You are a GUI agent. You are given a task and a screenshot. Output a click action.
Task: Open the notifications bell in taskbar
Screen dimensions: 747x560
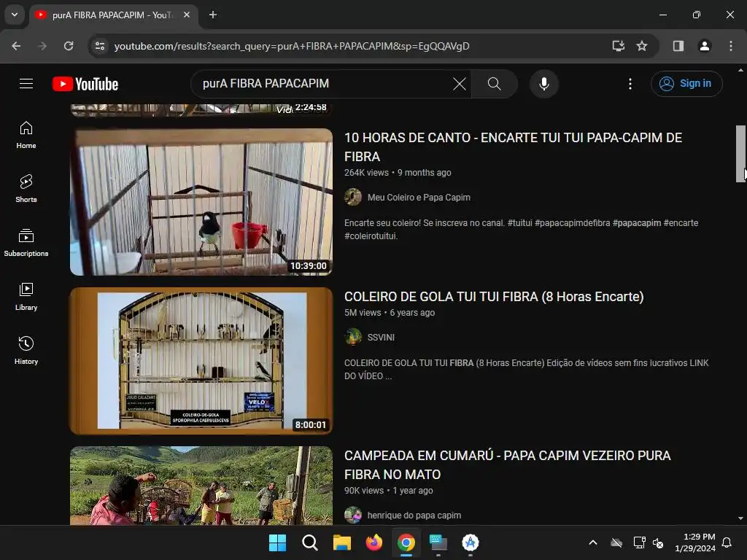coord(727,542)
